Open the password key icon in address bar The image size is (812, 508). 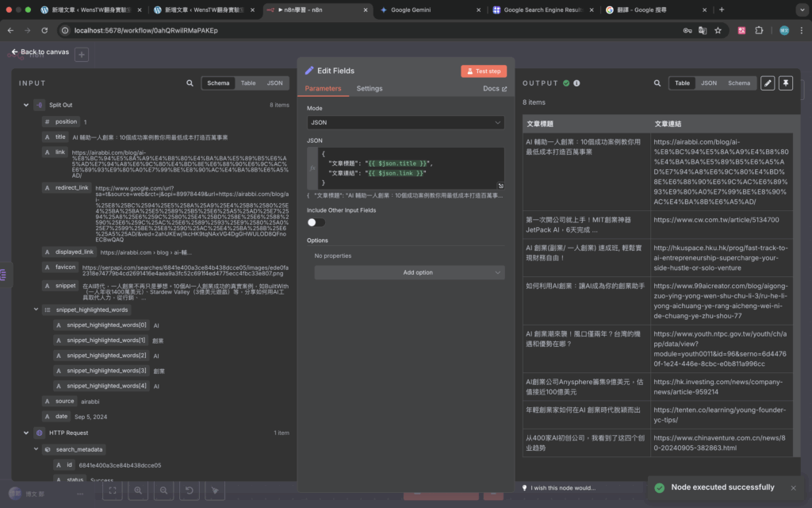click(688, 31)
